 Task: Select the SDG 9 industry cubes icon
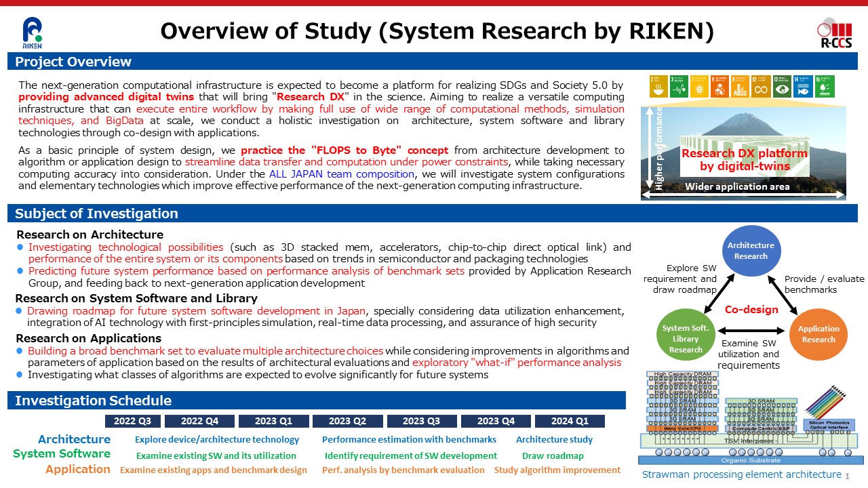point(721,86)
